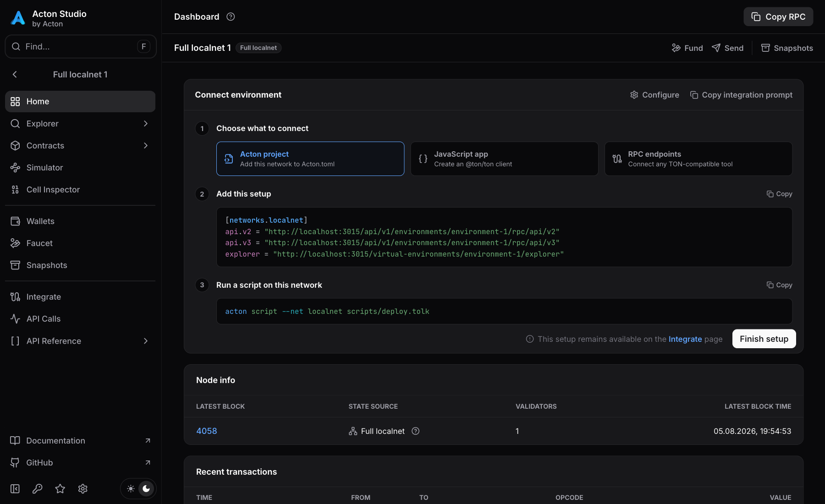Screen dimensions: 825x504
Task: Click the Finish setup button
Action: (764, 339)
